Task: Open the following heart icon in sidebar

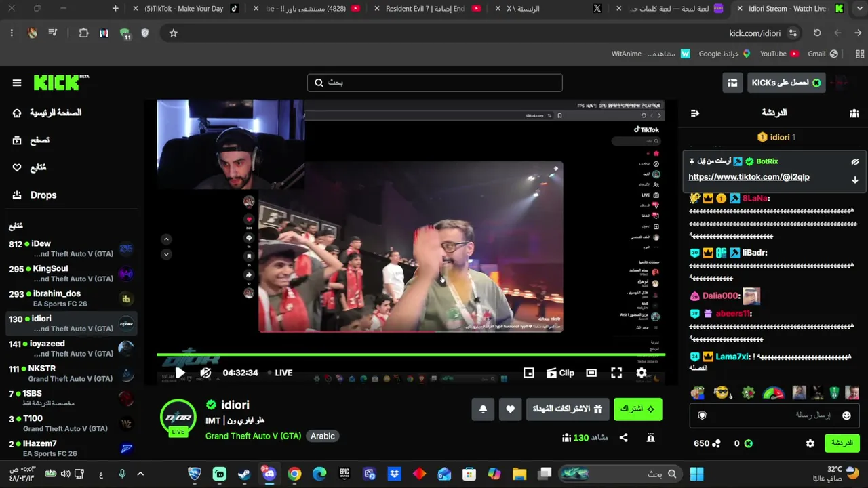Action: (x=17, y=167)
